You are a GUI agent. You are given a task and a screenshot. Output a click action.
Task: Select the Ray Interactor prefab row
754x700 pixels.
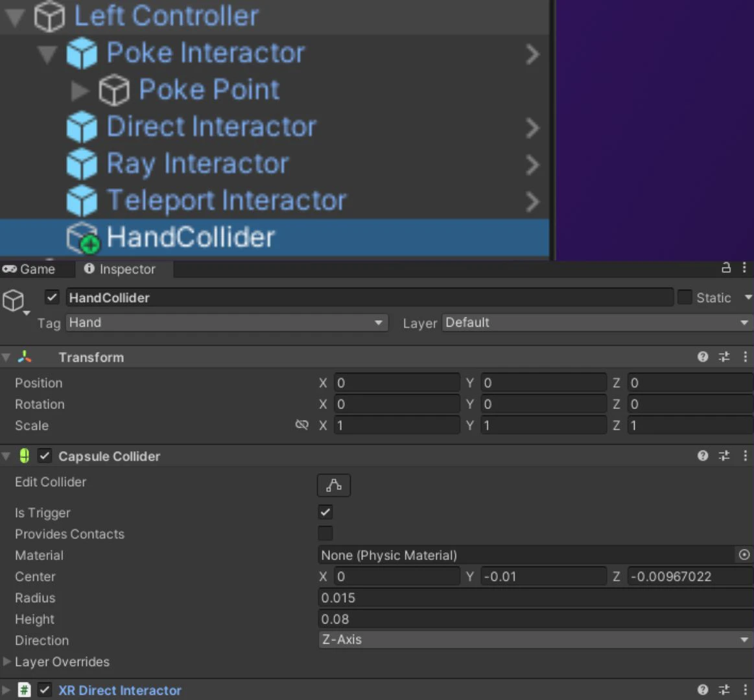(275, 165)
